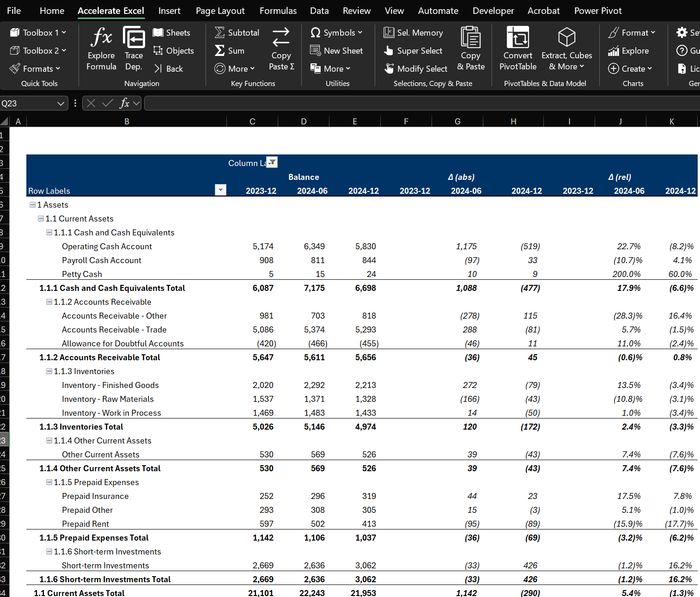Expand More key functions menu
The width and height of the screenshot is (700, 597).
tap(235, 68)
